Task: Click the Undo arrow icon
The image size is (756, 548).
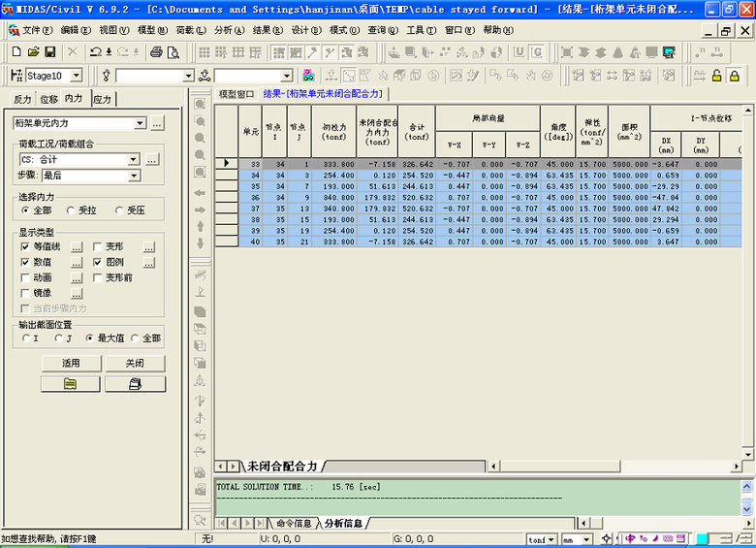Action: (95, 51)
